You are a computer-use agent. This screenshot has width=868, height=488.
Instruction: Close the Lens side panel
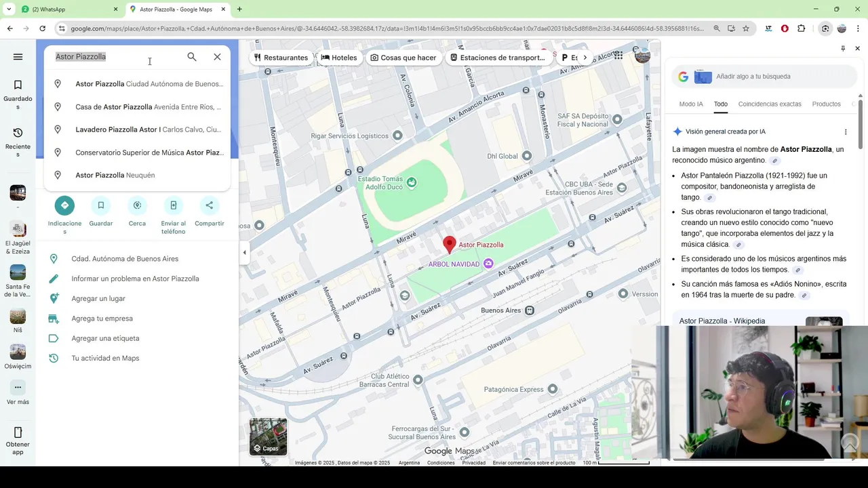pos(857,49)
